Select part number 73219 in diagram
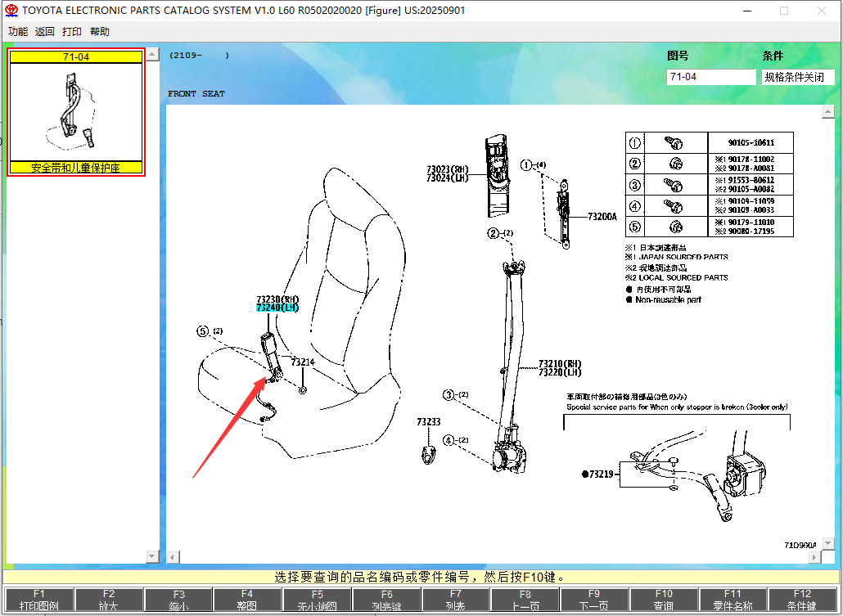 601,474
